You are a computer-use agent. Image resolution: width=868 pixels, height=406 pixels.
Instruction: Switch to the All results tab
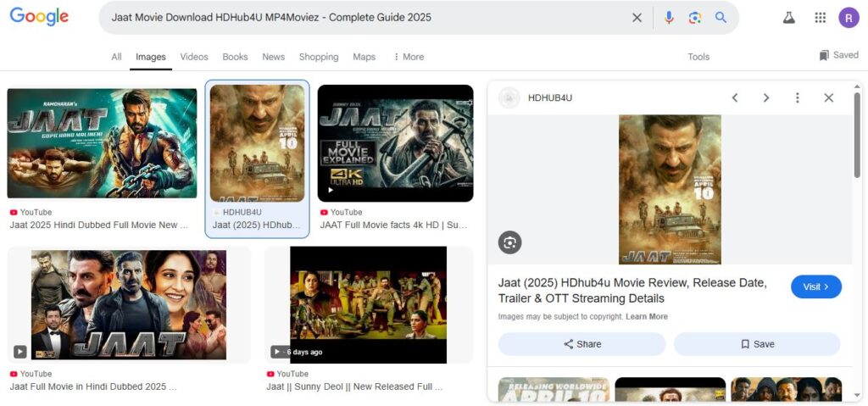116,57
